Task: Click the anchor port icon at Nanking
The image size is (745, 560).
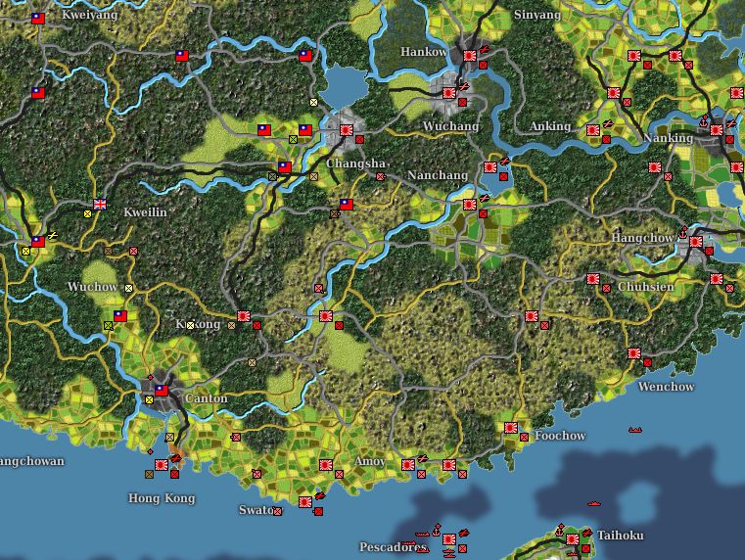Action: coord(704,121)
